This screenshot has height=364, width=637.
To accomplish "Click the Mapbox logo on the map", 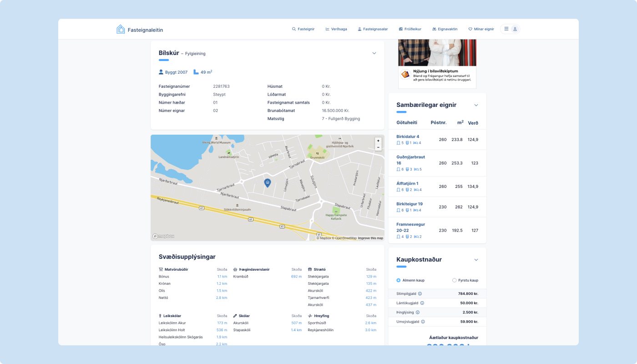I will (163, 236).
